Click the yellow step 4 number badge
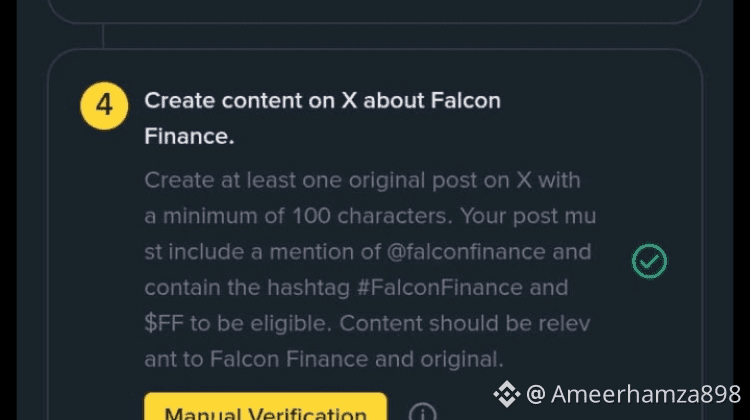Screen dimensions: 750x420 (104, 103)
